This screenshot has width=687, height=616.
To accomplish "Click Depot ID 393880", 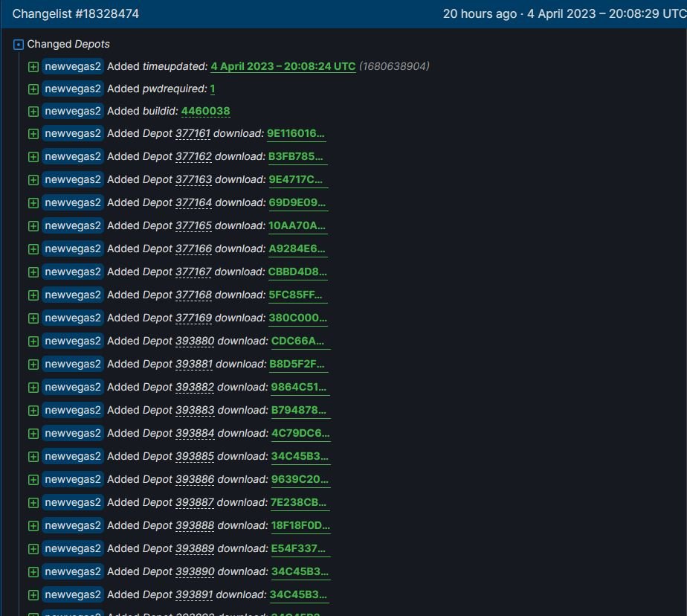I will click(x=195, y=341).
